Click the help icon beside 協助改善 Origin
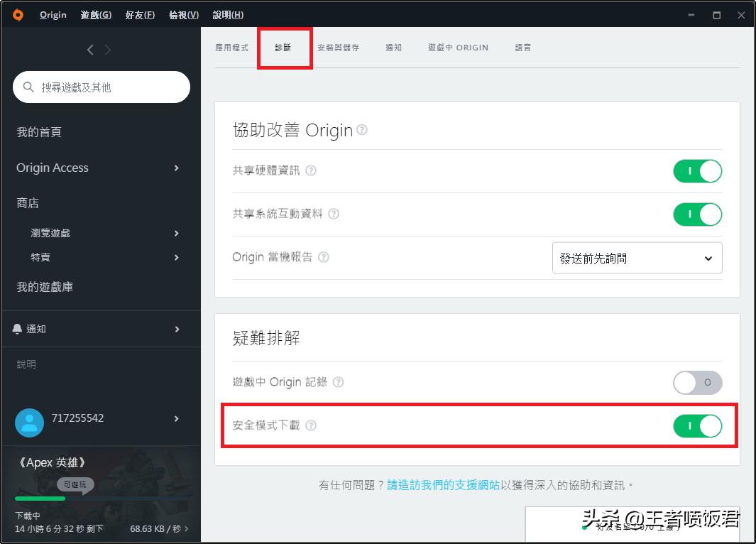The height and width of the screenshot is (544, 756). point(361,131)
